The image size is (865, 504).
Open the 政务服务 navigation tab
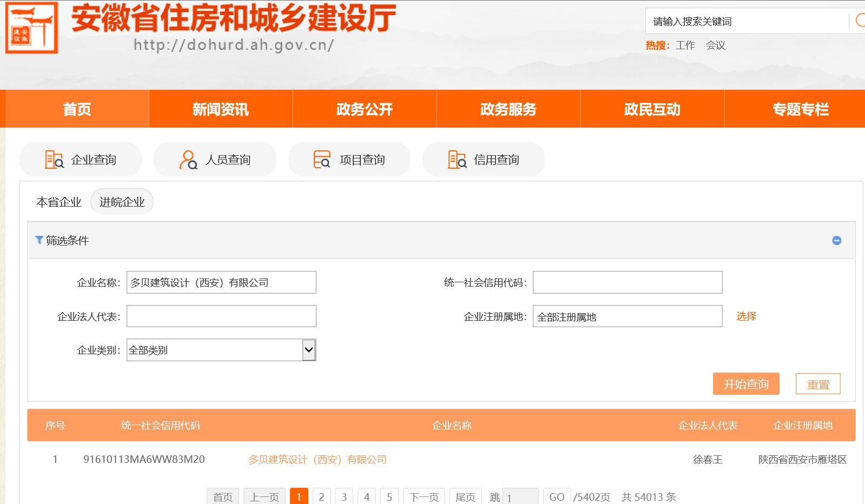click(x=509, y=109)
